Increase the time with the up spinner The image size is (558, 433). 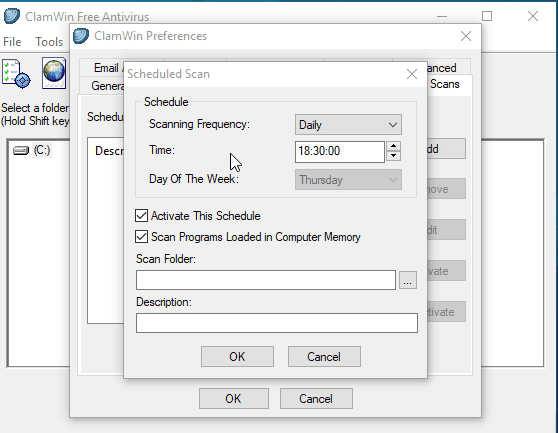pyautogui.click(x=393, y=146)
